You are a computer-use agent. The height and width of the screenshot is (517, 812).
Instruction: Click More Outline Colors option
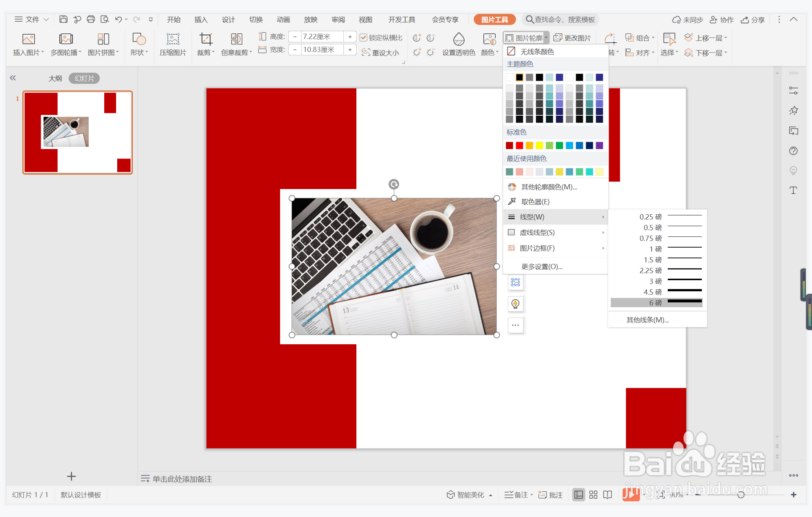[555, 187]
